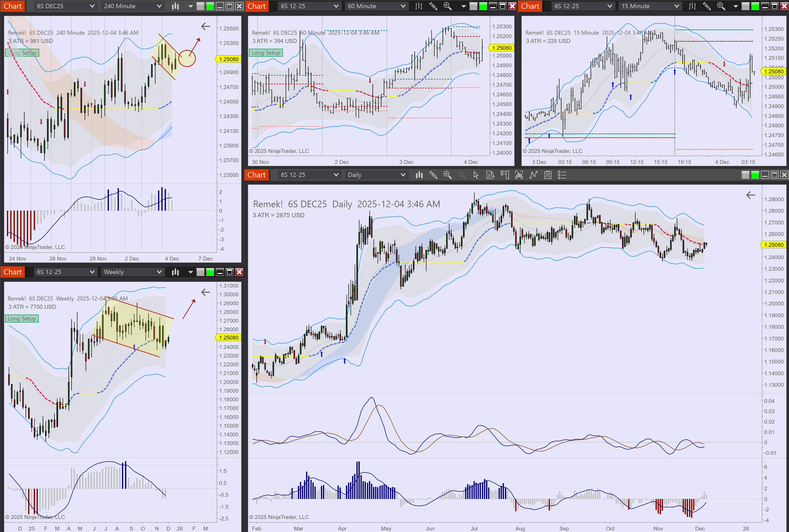The width and height of the screenshot is (789, 532).
Task: Click zoom in magnifier in 60 Minute chart
Action: 448,6
